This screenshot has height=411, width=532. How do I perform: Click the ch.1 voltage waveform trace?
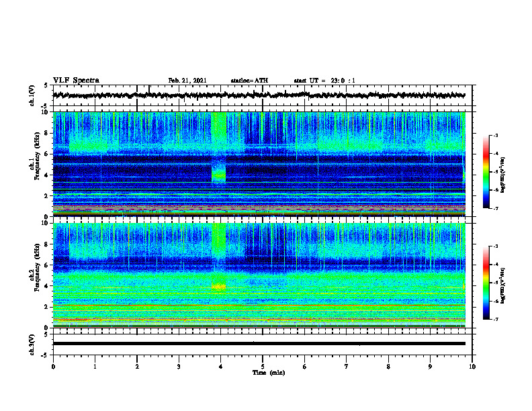pos(259,95)
